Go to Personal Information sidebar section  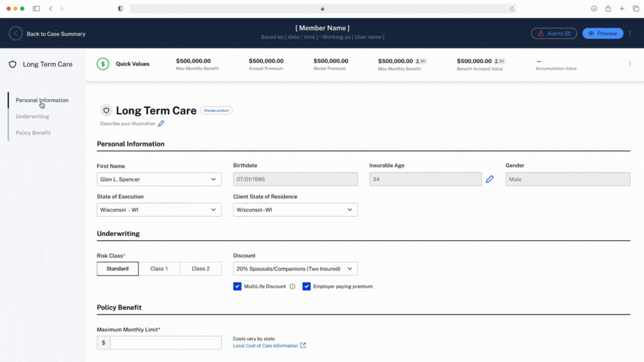42,100
